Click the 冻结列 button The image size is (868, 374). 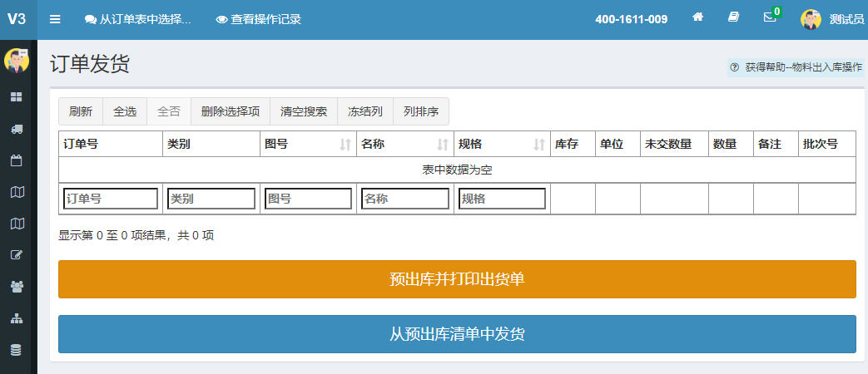pos(365,111)
